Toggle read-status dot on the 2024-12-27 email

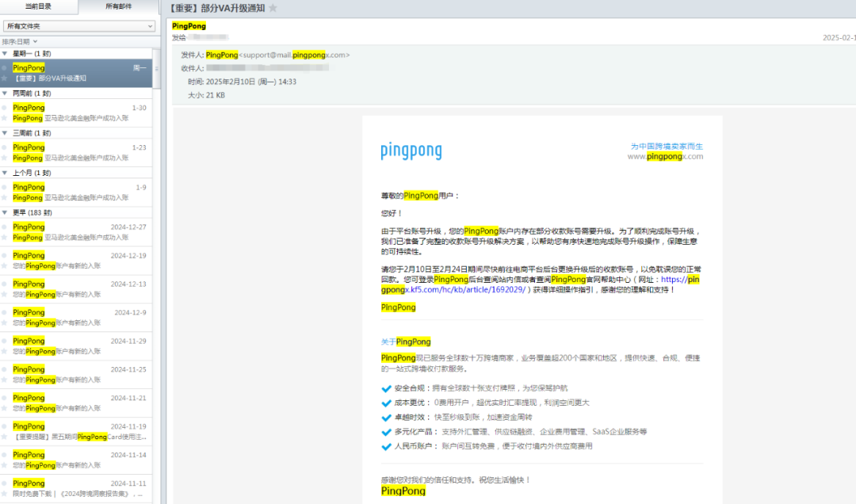pos(5,227)
